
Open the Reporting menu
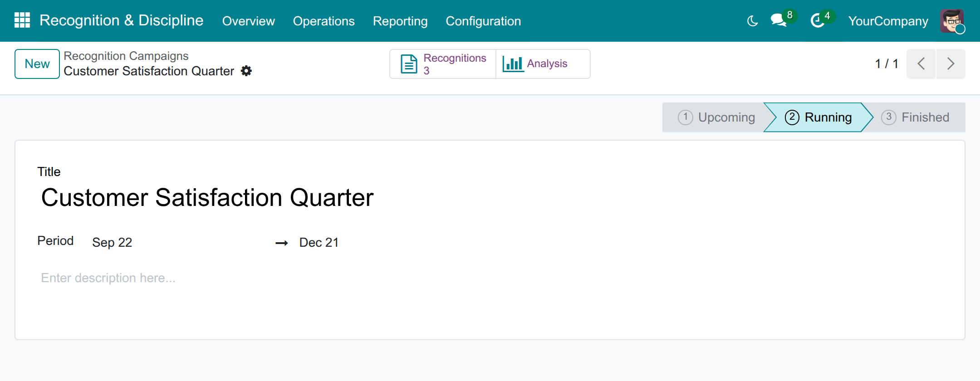pyautogui.click(x=400, y=21)
